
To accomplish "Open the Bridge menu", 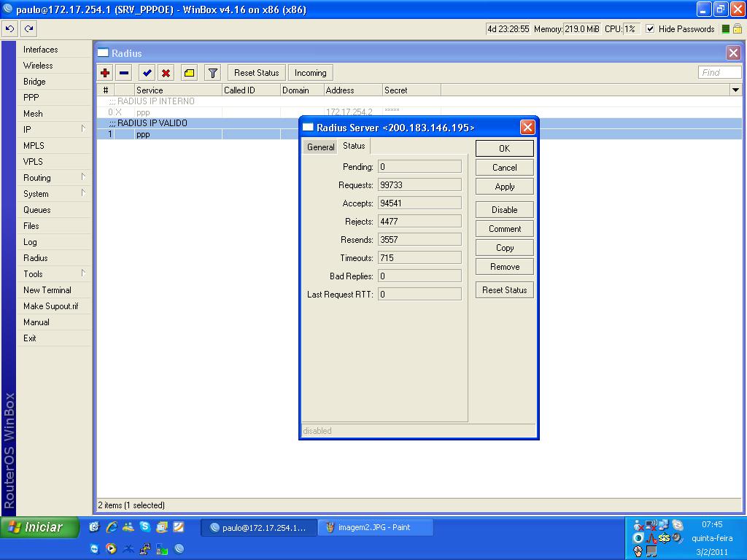I will coord(54,82).
